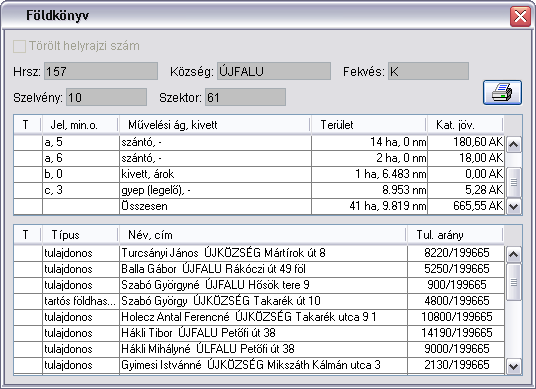Click T column header of owners table

[x=27, y=235]
